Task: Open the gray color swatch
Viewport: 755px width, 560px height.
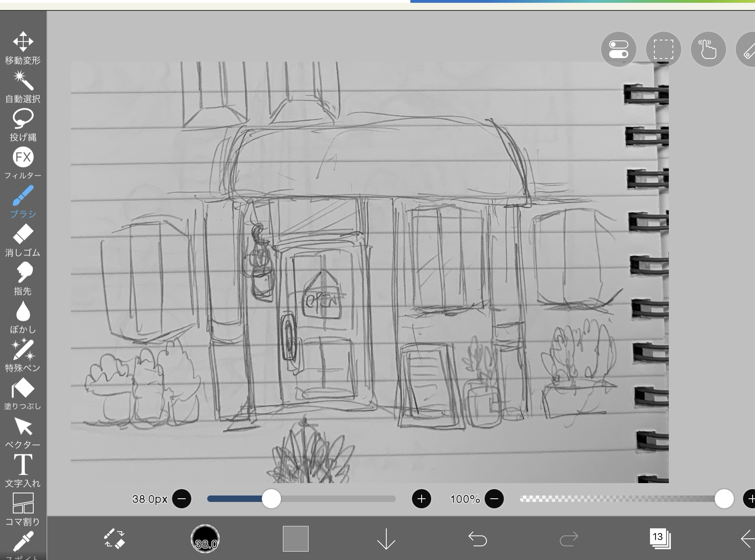Action: pyautogui.click(x=296, y=539)
